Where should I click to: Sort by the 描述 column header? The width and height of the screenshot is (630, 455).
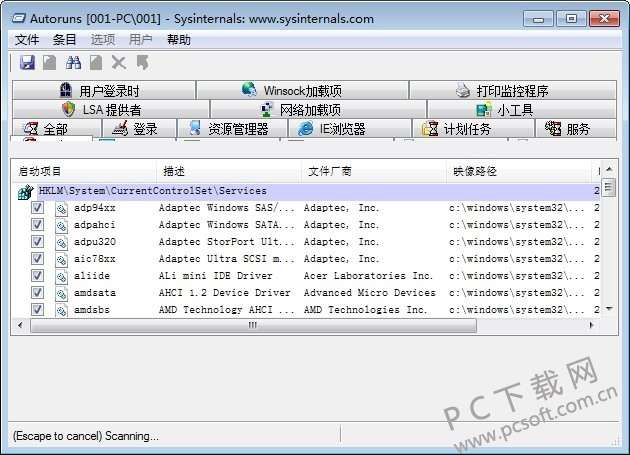click(x=229, y=172)
